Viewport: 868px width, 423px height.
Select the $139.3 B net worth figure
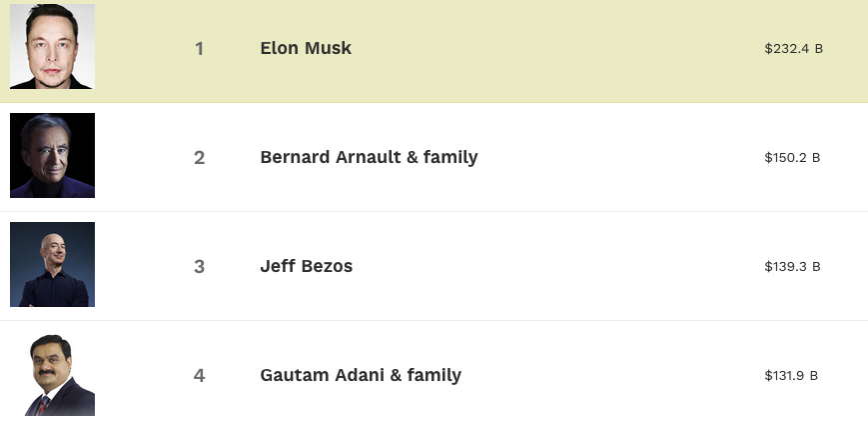pos(792,266)
